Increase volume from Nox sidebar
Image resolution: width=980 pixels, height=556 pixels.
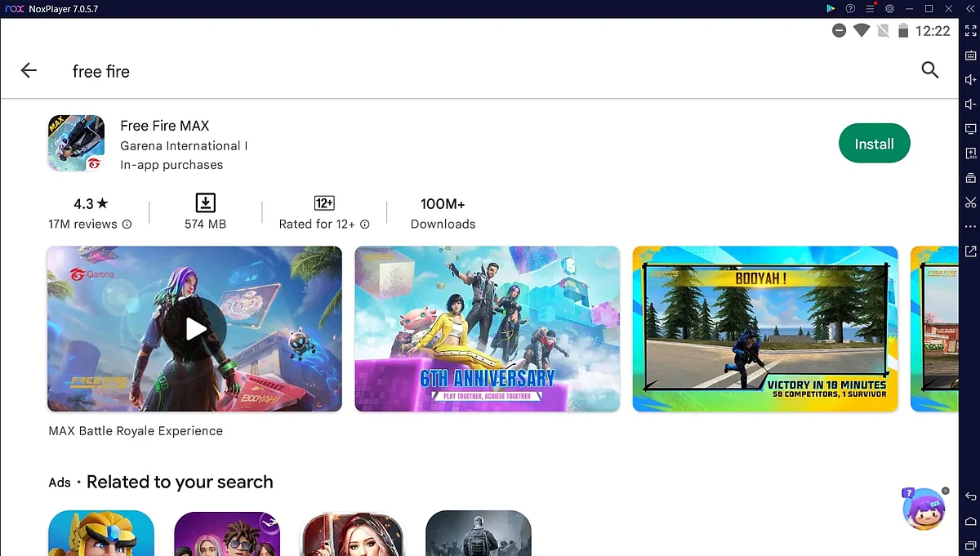click(970, 80)
